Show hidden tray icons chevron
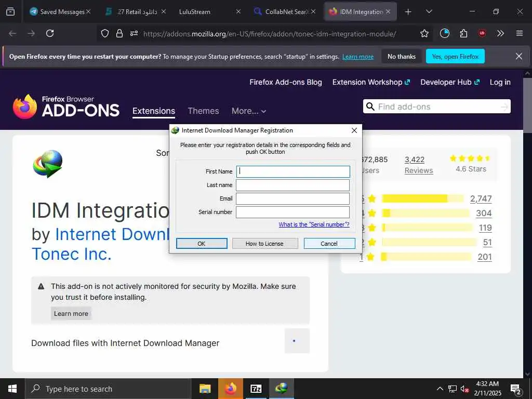532x399 pixels. (x=440, y=389)
